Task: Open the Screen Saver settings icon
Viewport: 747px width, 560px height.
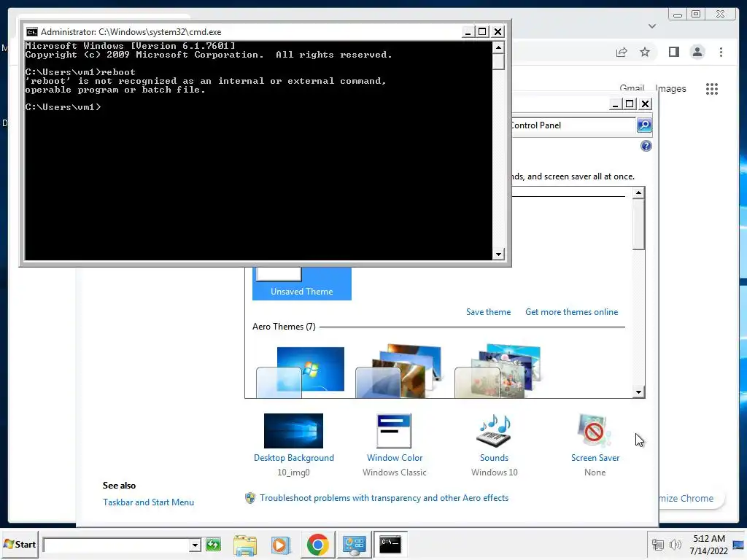Action: pyautogui.click(x=595, y=430)
